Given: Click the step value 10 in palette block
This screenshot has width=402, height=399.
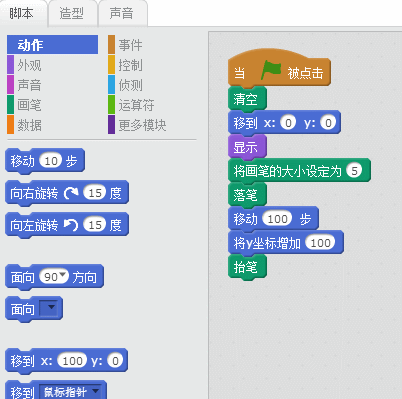Looking at the screenshot, I should point(51,161).
